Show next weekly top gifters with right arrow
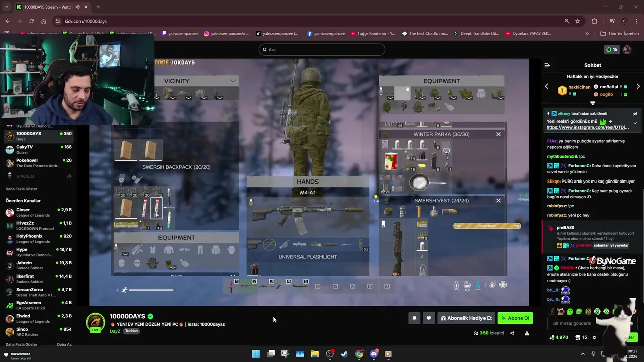 638,86
